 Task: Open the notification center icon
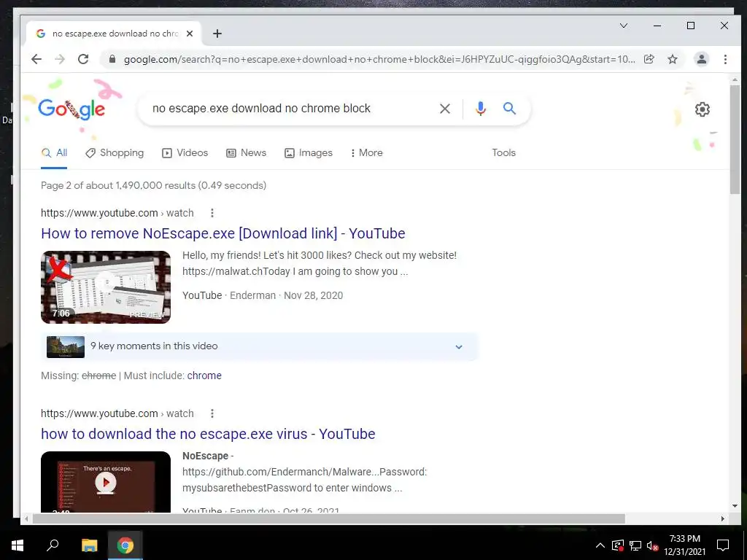[x=723, y=545]
